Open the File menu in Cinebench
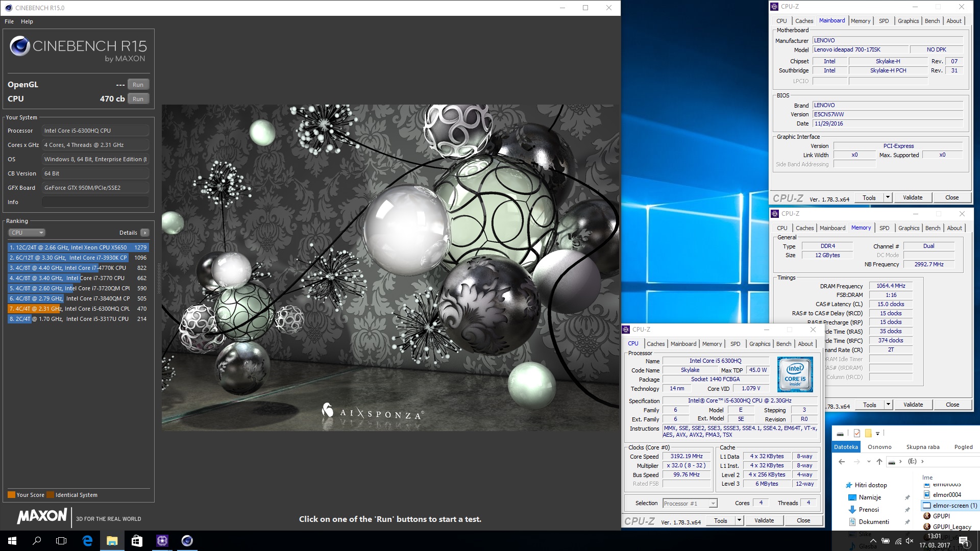Screen dimensions: 980x551 tap(9, 21)
